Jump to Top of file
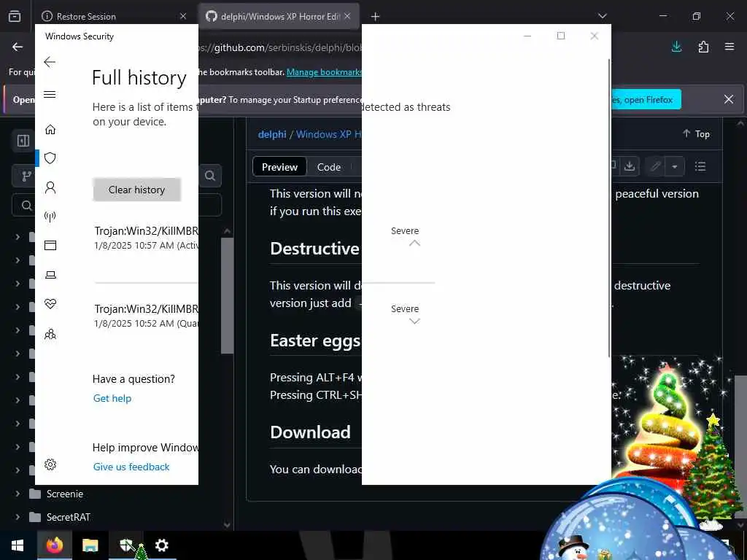 point(696,134)
